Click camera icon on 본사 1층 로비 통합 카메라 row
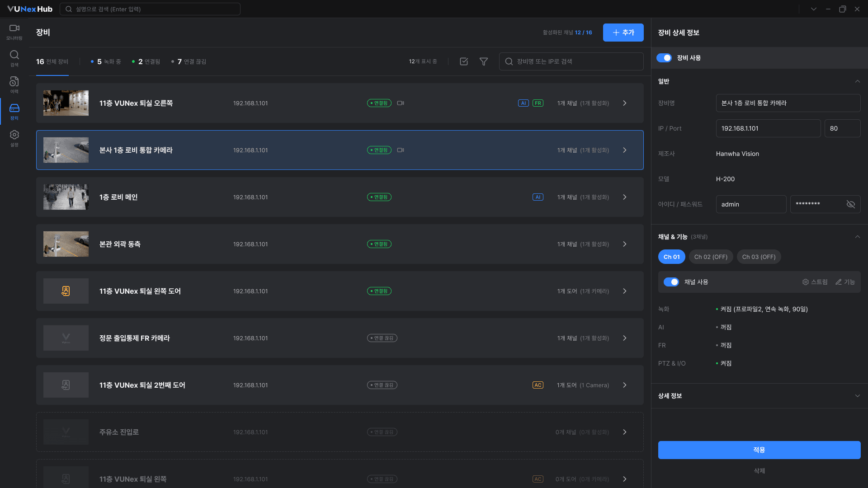 pos(401,150)
